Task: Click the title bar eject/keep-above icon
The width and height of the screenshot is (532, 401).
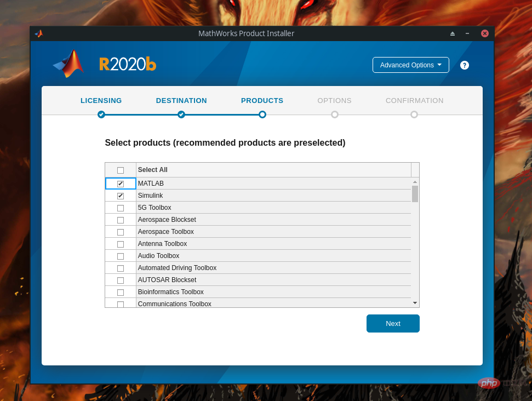Action: (x=452, y=33)
